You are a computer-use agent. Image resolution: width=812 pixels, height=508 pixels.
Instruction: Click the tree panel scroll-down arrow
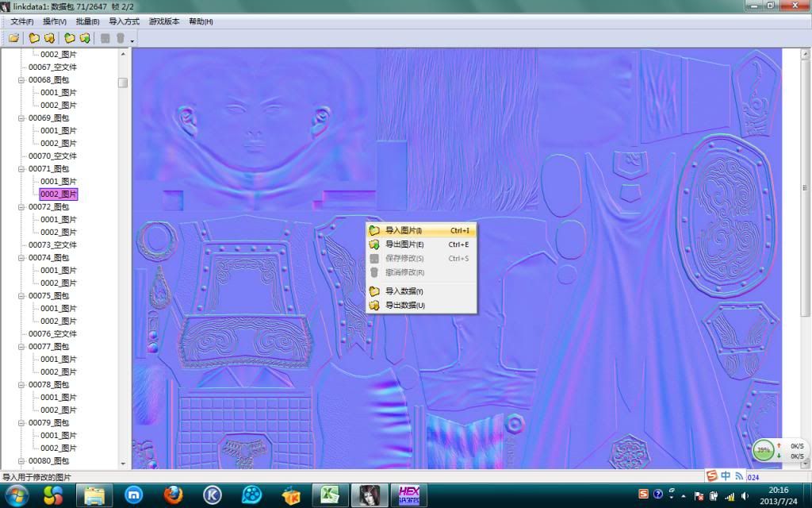pyautogui.click(x=123, y=464)
